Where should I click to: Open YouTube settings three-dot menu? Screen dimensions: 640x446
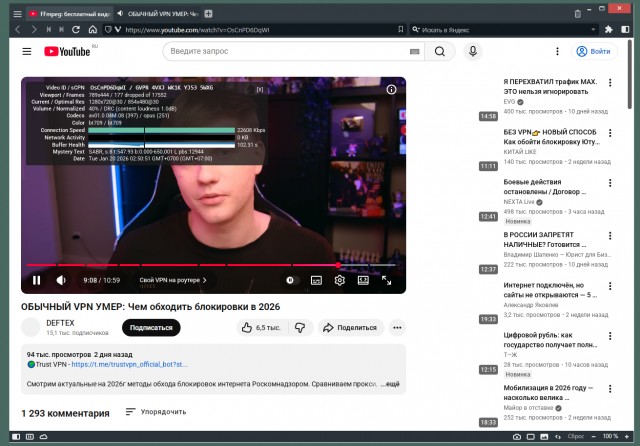557,51
